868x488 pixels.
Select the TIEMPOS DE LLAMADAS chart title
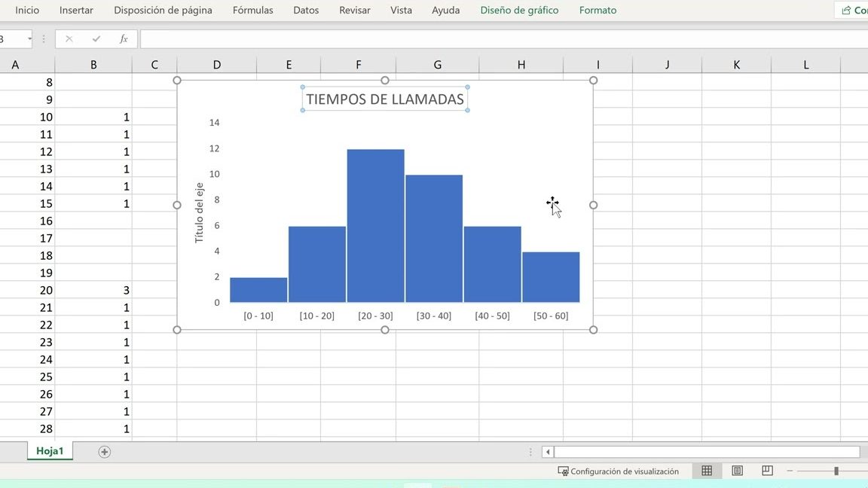pyautogui.click(x=385, y=99)
